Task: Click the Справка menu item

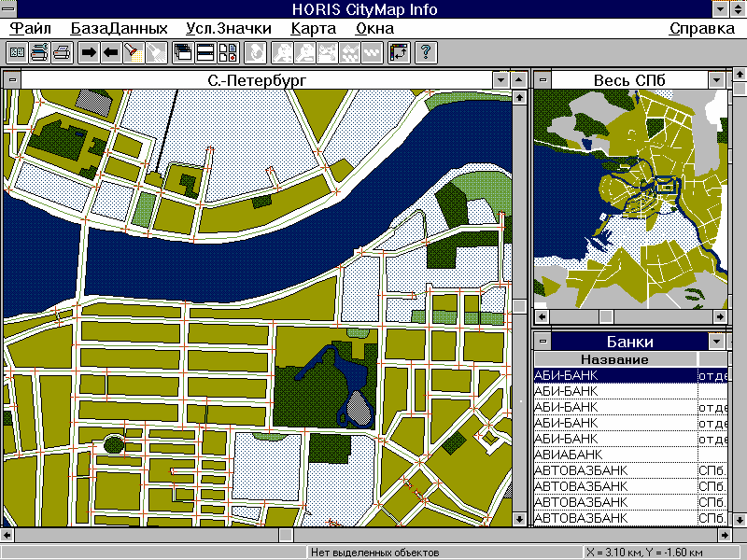Action: tap(702, 28)
